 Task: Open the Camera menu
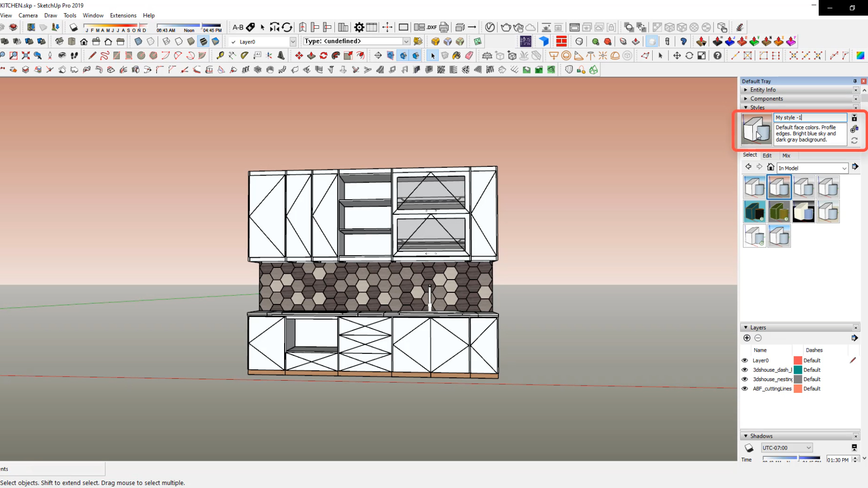pos(28,16)
